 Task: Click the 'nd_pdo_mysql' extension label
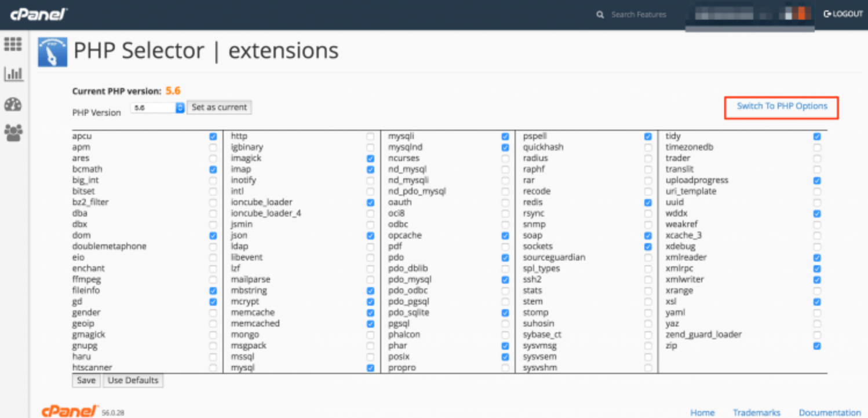click(x=417, y=192)
